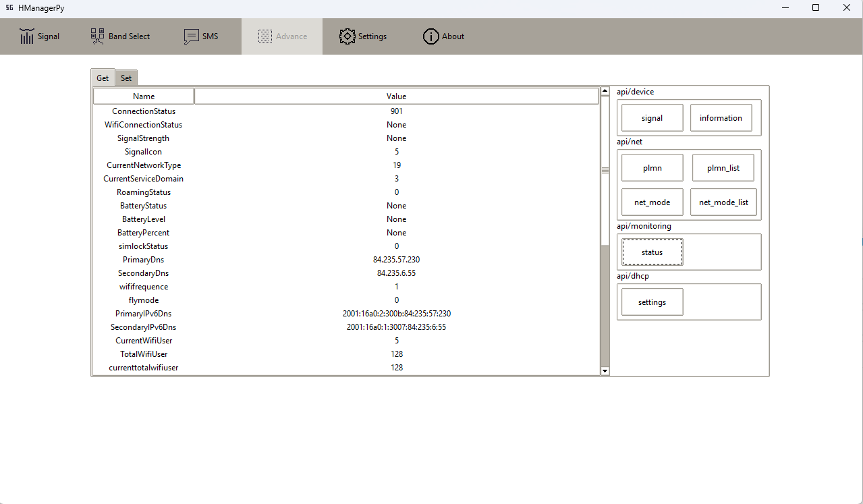Click the About menu label
Screen dimensions: 863x504
pyautogui.click(x=453, y=36)
